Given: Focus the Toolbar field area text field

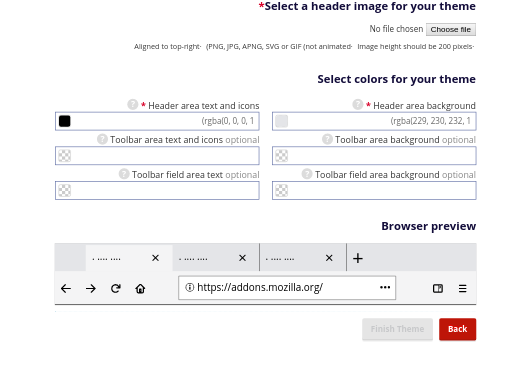Looking at the screenshot, I should 157,191.
